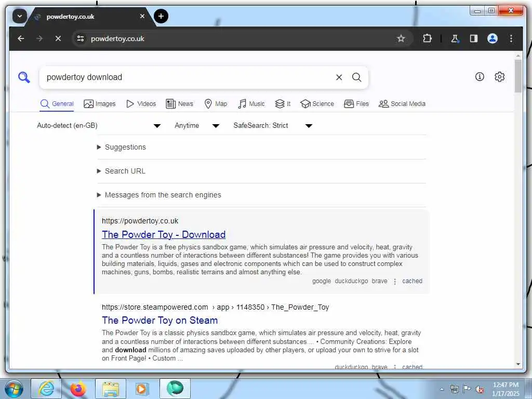
Task: Click the scrollbar down arrow
Action: 518,364
